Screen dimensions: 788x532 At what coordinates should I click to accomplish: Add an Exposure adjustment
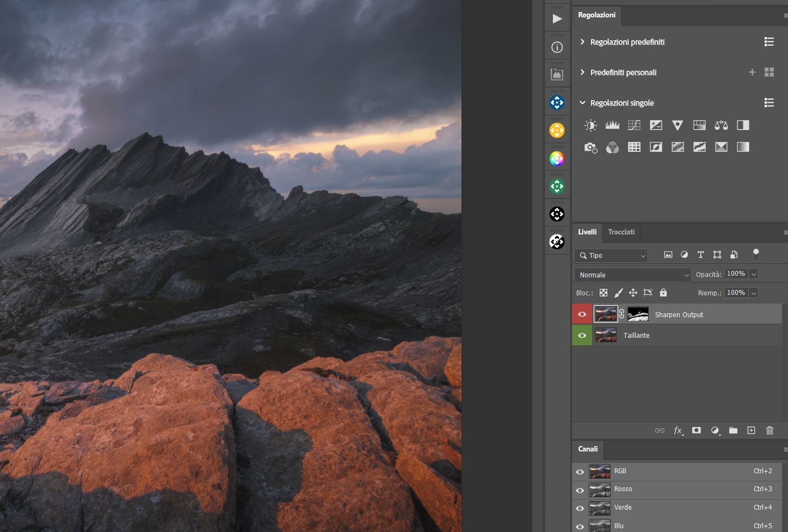tap(656, 126)
